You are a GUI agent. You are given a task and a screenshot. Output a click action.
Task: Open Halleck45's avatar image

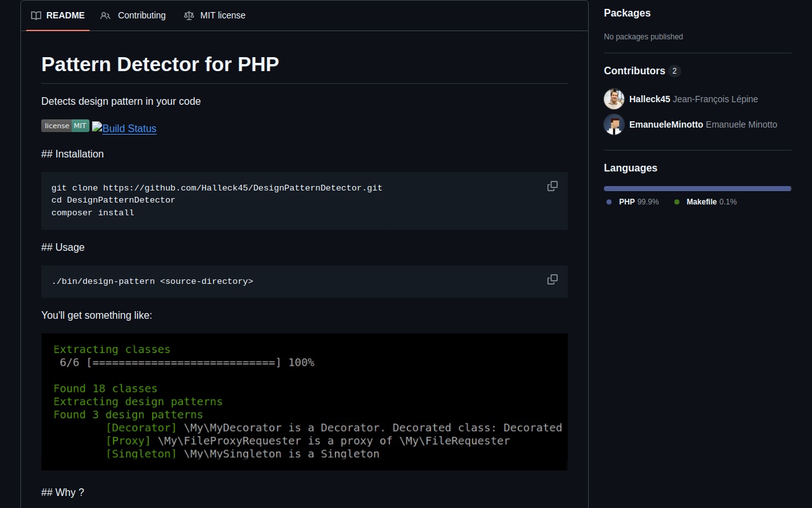pos(614,99)
